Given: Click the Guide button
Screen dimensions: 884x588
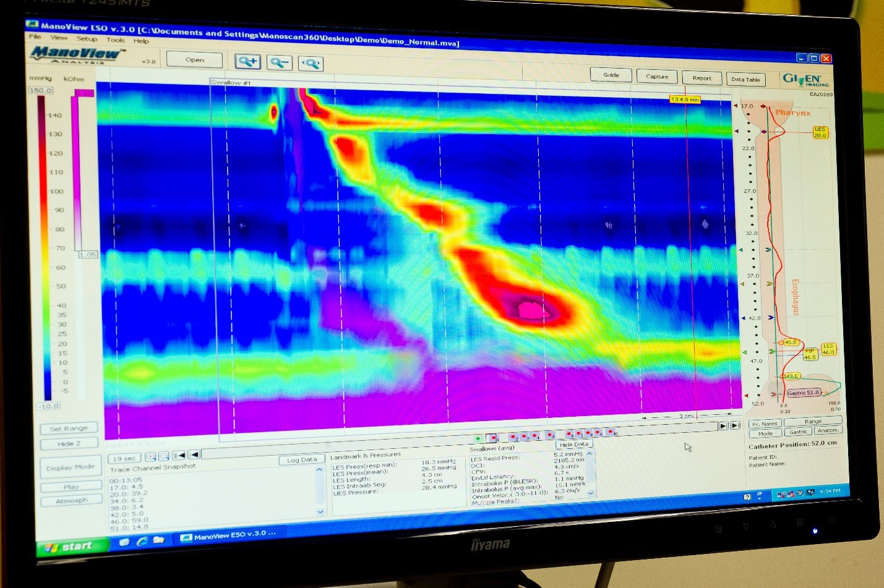Looking at the screenshot, I should click(x=611, y=75).
